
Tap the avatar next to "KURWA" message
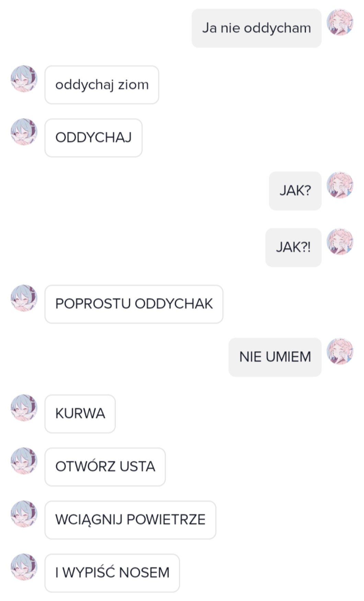pos(24,408)
